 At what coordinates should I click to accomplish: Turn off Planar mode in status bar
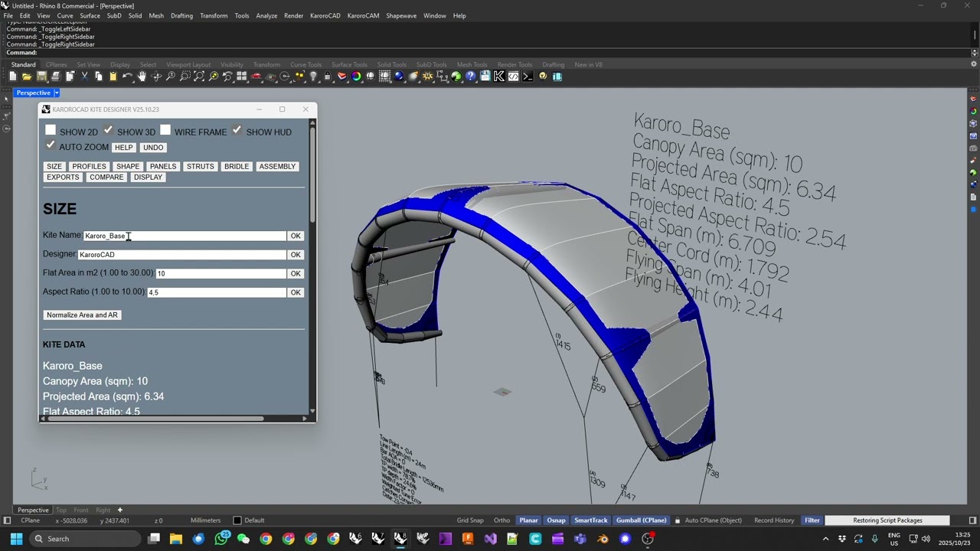click(528, 520)
